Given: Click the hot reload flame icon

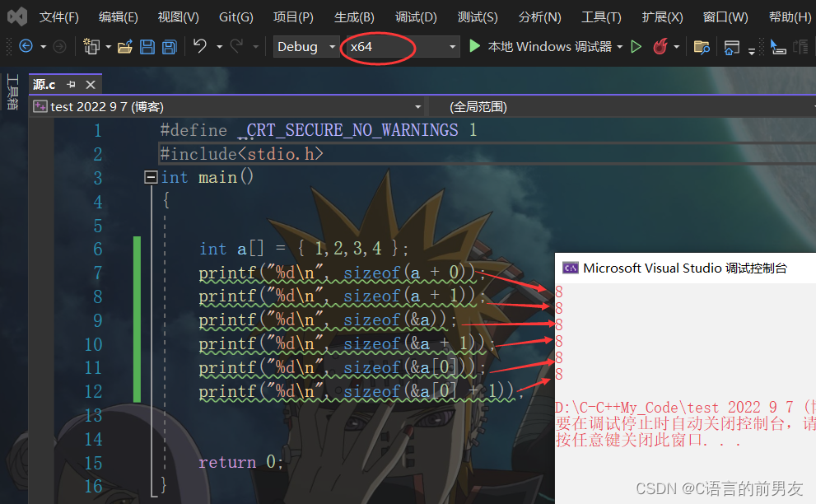Looking at the screenshot, I should point(660,46).
